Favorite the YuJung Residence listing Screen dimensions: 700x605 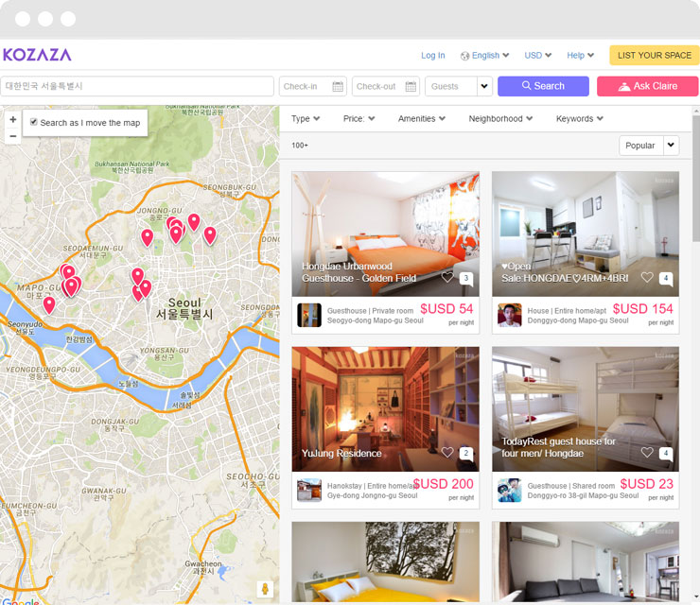(448, 453)
